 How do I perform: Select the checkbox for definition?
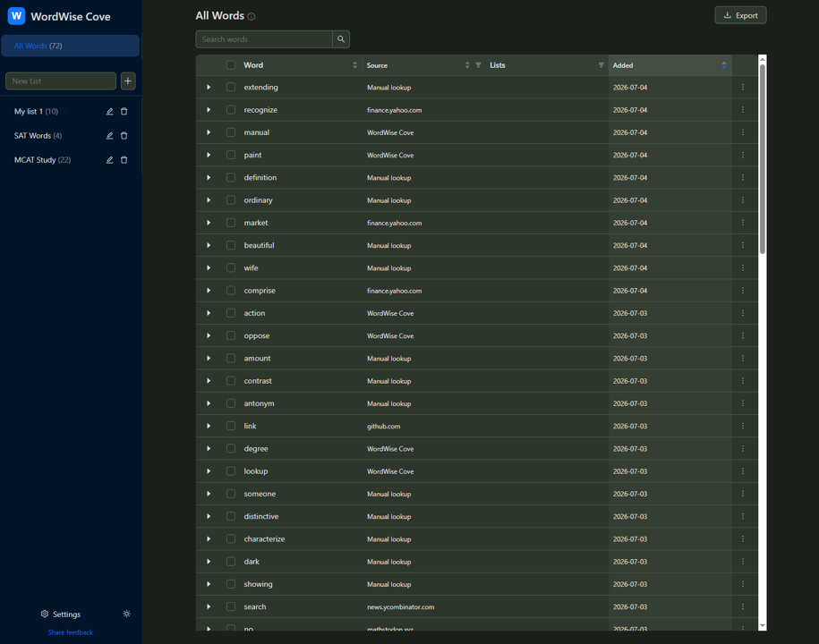(x=231, y=177)
